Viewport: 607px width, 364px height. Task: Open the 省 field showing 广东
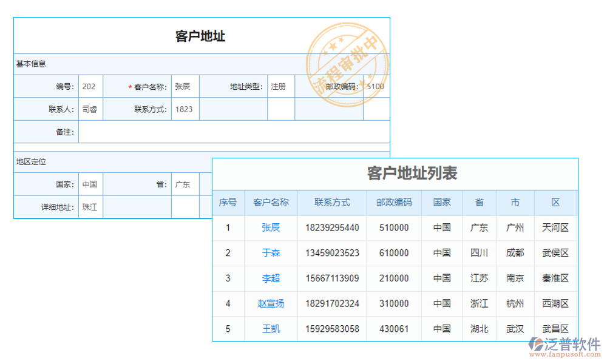[x=185, y=184]
